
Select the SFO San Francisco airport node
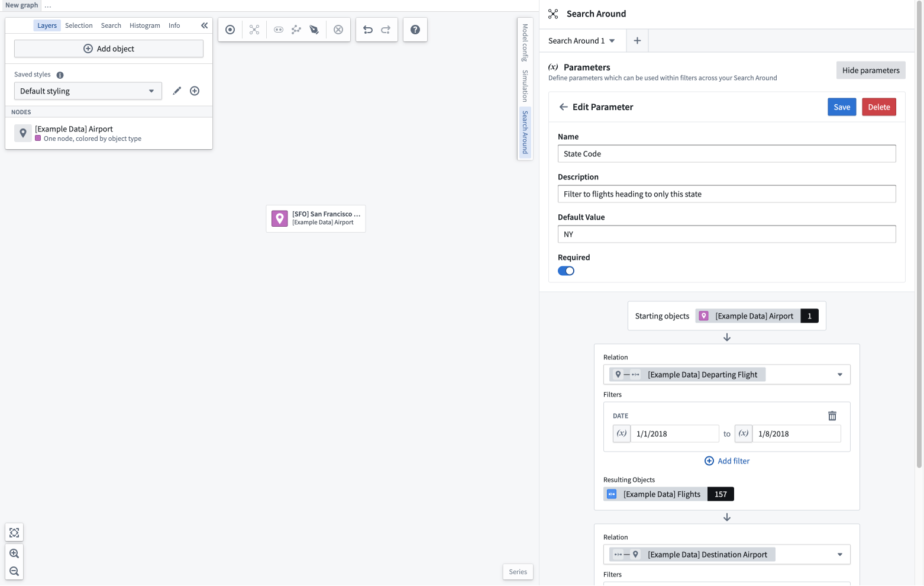point(316,218)
